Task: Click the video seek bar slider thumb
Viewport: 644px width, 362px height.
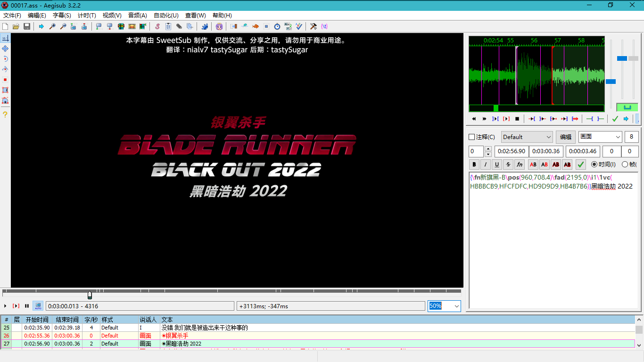Action: [x=90, y=295]
